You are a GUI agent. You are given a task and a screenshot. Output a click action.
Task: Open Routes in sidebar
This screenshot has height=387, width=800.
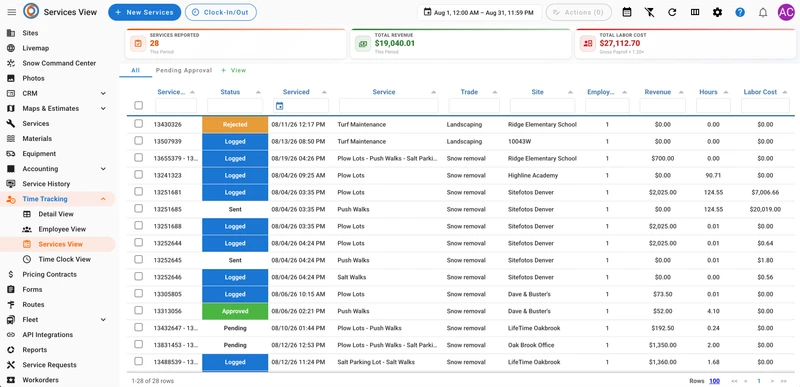[x=33, y=304]
